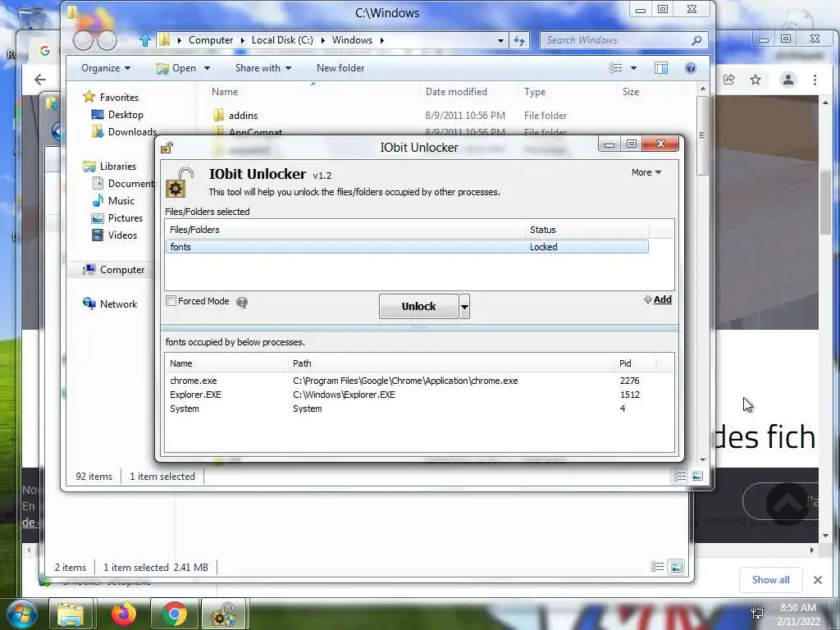Select Computer in the navigation pane
840x630 pixels.
[122, 269]
